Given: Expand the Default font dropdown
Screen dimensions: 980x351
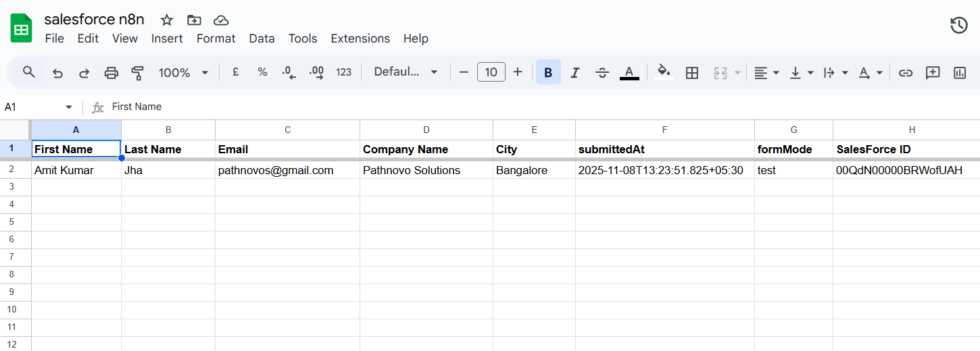Looking at the screenshot, I should pyautogui.click(x=406, y=72).
